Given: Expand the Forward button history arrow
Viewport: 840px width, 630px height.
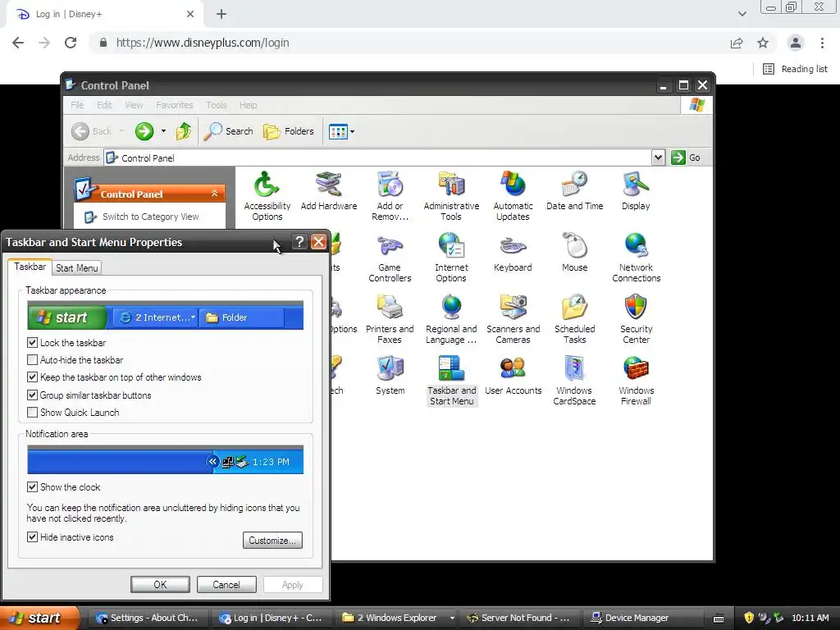Looking at the screenshot, I should point(163,131).
